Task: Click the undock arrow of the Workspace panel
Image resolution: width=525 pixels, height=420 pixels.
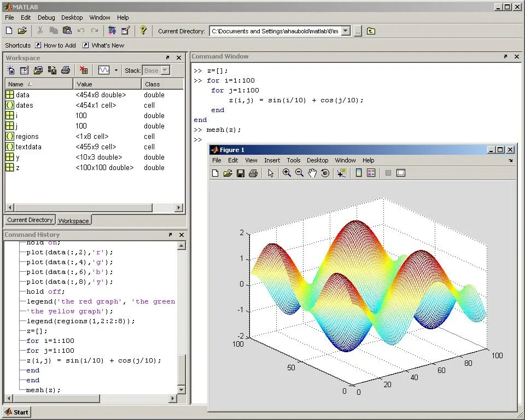Action: (167, 57)
